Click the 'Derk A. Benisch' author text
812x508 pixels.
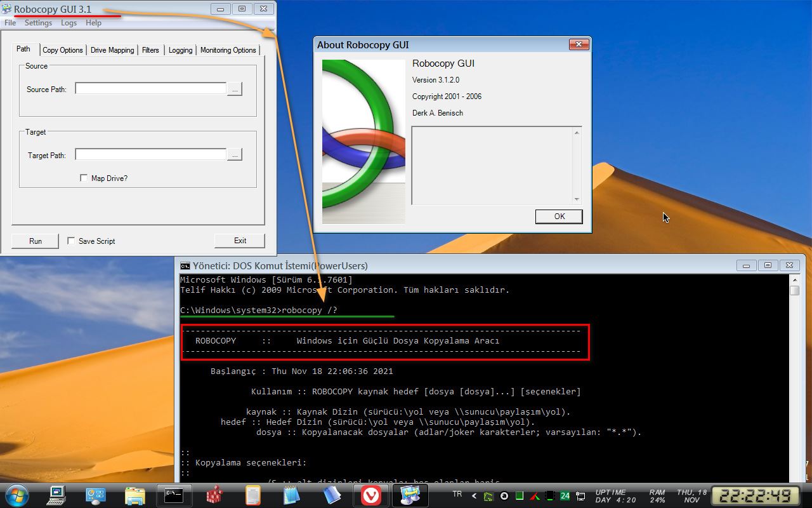tap(438, 113)
